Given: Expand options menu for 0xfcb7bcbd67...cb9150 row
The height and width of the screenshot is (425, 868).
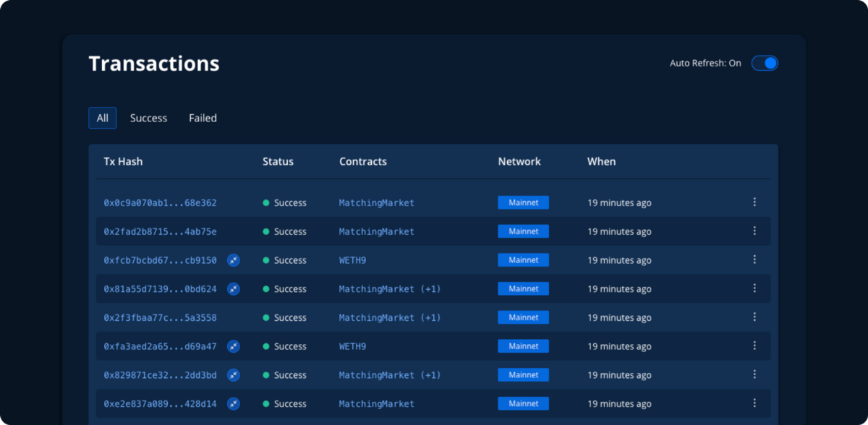Looking at the screenshot, I should (754, 260).
